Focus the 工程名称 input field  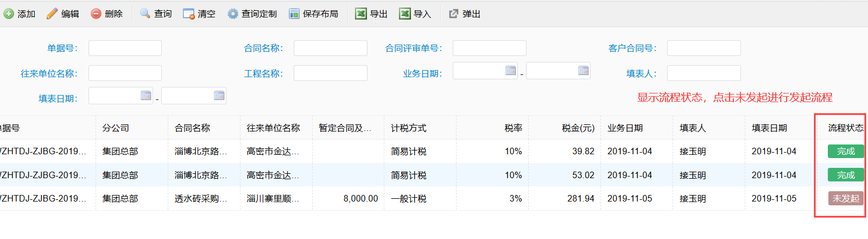331,73
